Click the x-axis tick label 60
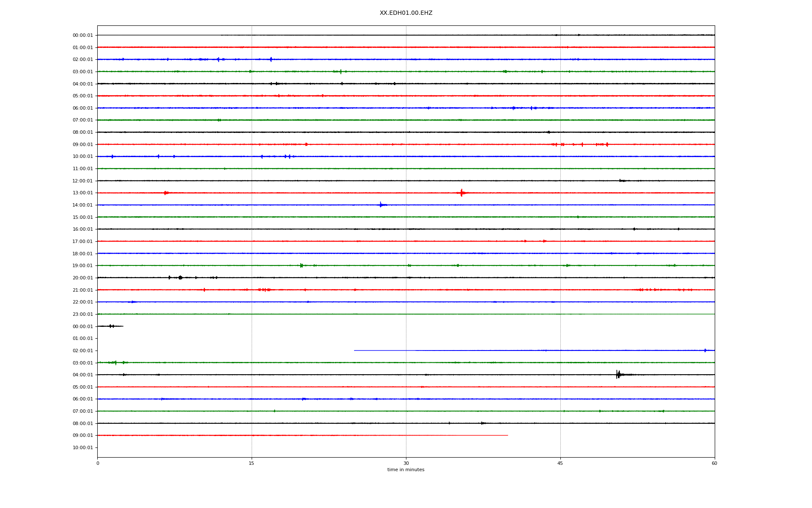 [714, 463]
